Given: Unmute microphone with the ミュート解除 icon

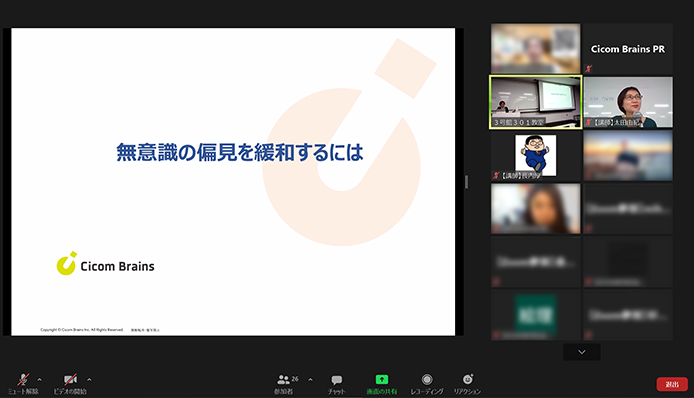Looking at the screenshot, I should click(x=23, y=379).
